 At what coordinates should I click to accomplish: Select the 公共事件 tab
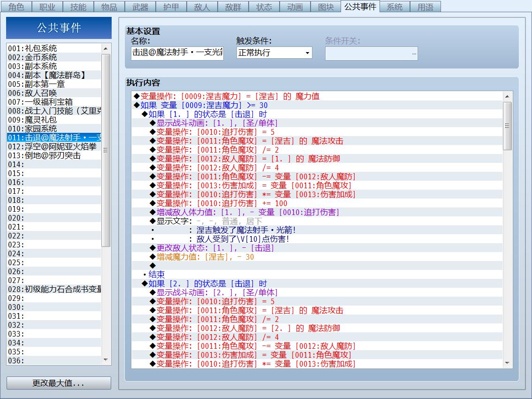(x=360, y=7)
